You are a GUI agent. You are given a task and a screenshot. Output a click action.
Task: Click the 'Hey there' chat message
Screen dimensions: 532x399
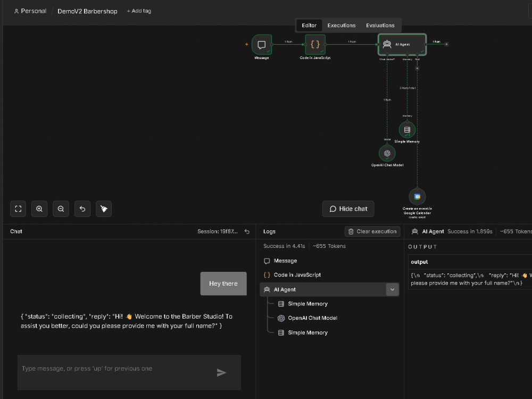click(223, 284)
